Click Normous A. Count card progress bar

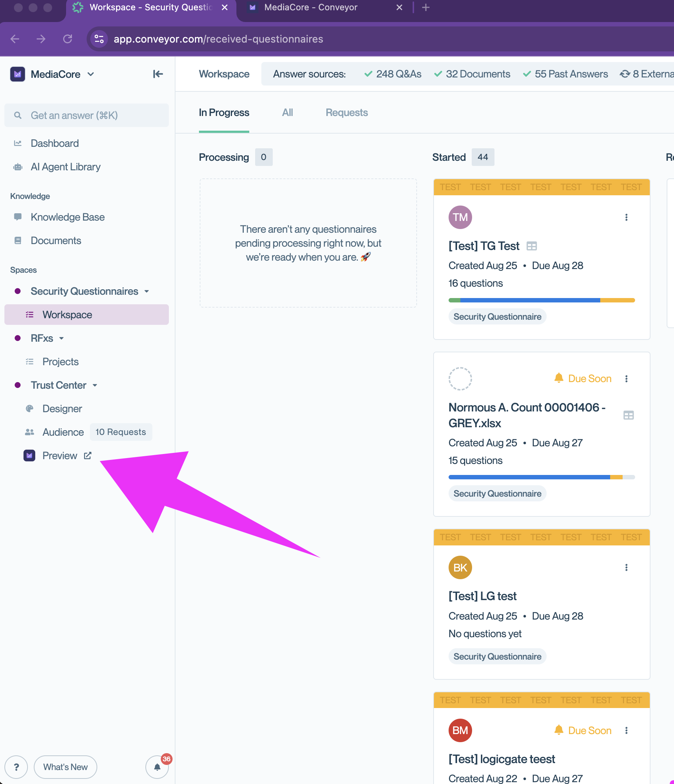(x=541, y=478)
